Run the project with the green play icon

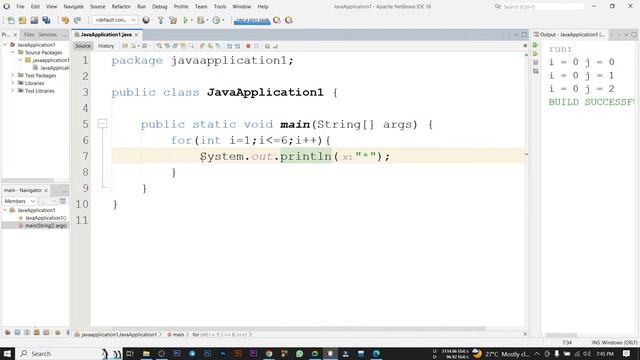click(x=186, y=20)
